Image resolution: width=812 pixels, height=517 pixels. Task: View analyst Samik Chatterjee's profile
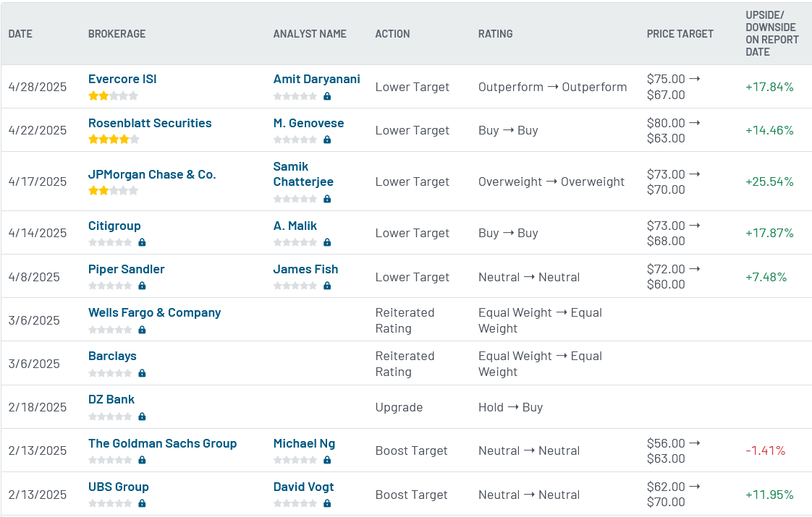coord(303,174)
